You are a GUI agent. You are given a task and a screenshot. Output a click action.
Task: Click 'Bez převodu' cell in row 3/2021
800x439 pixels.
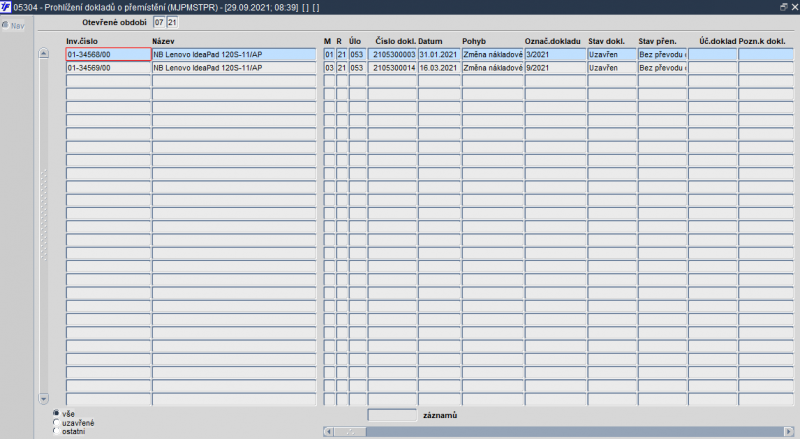point(662,55)
